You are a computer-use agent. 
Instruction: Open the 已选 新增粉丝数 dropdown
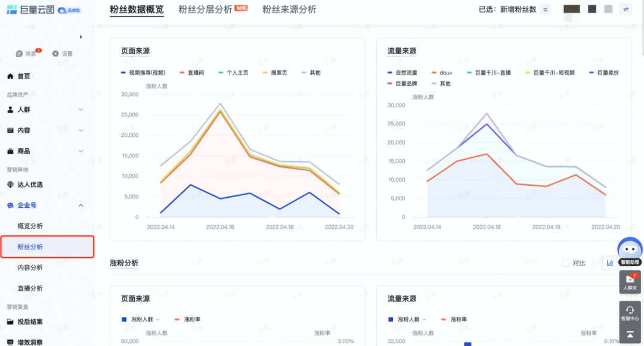[546, 9]
